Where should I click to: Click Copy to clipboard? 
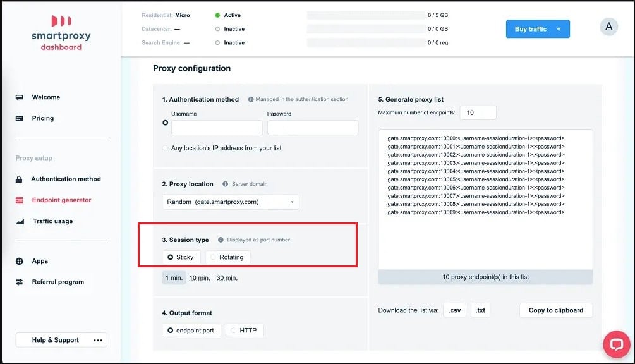[556, 310]
